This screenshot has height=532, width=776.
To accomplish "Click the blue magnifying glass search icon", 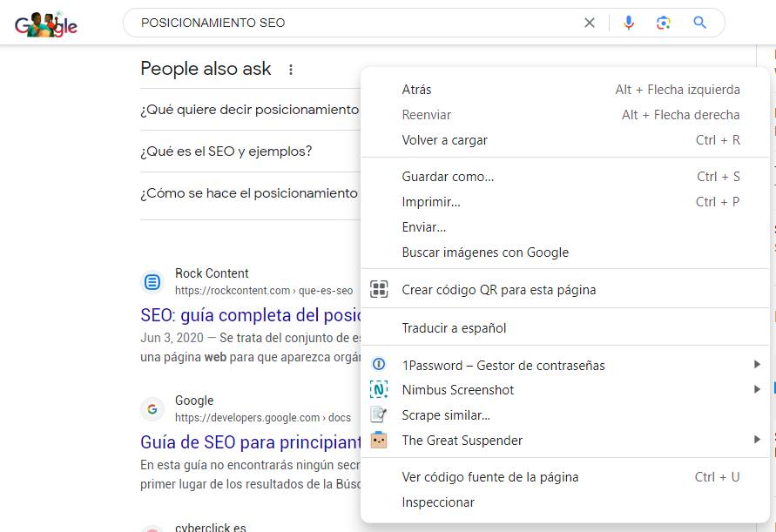I will (699, 23).
